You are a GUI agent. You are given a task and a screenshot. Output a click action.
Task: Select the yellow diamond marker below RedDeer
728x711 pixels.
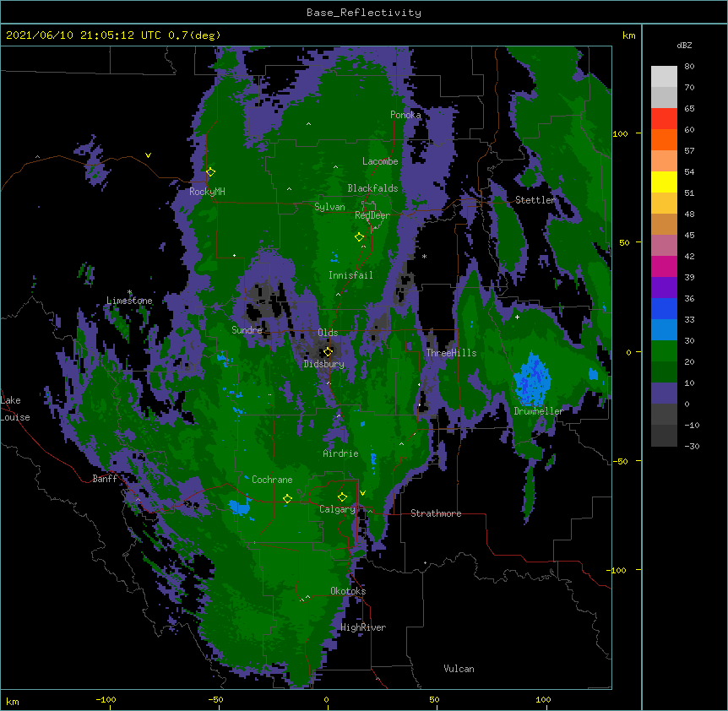tap(359, 237)
